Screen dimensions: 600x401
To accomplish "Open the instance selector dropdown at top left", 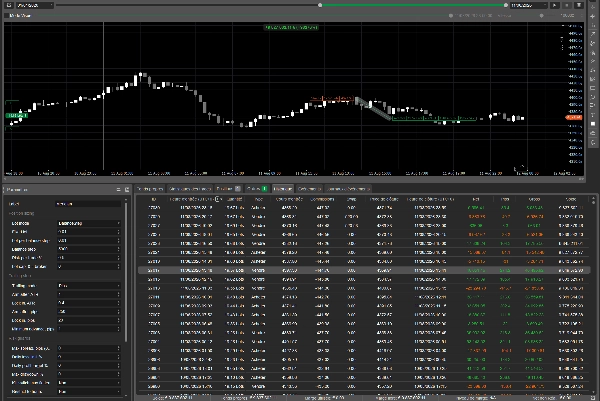I will click(x=35, y=5).
